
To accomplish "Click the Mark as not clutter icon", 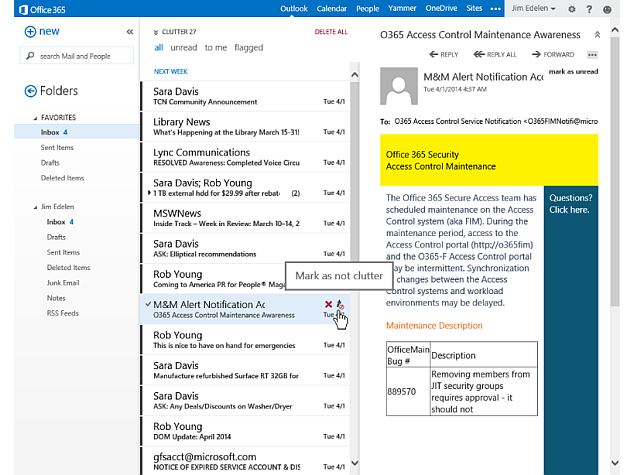I will coord(340,305).
